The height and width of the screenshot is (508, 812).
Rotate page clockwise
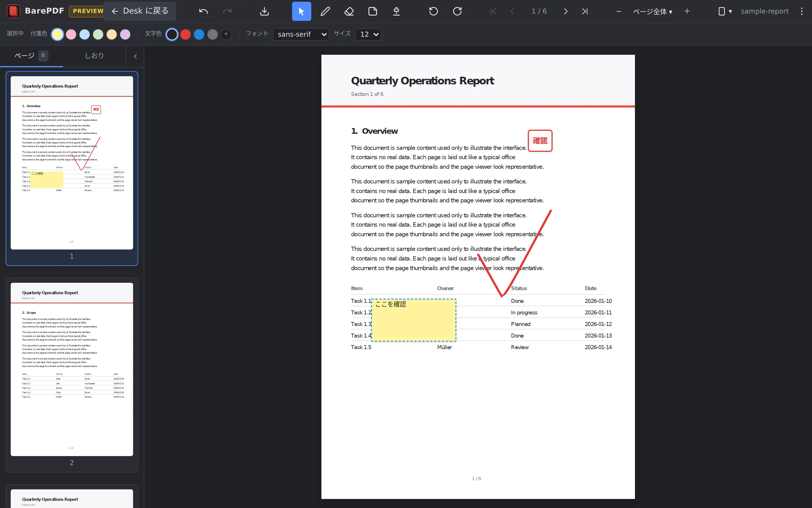(457, 11)
